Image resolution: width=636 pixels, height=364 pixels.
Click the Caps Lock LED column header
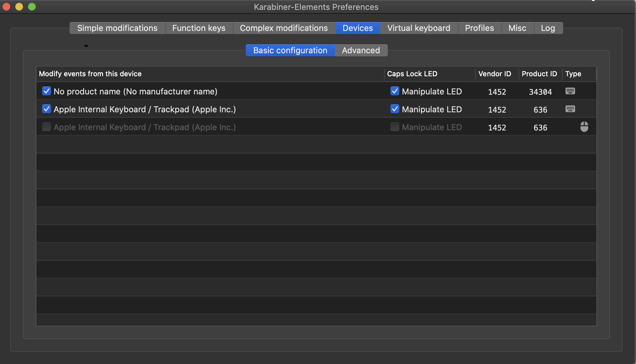pyautogui.click(x=412, y=74)
